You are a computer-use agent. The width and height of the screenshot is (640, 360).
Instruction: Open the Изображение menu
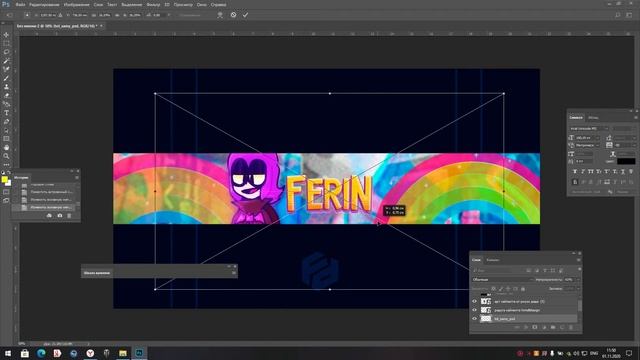(x=76, y=4)
